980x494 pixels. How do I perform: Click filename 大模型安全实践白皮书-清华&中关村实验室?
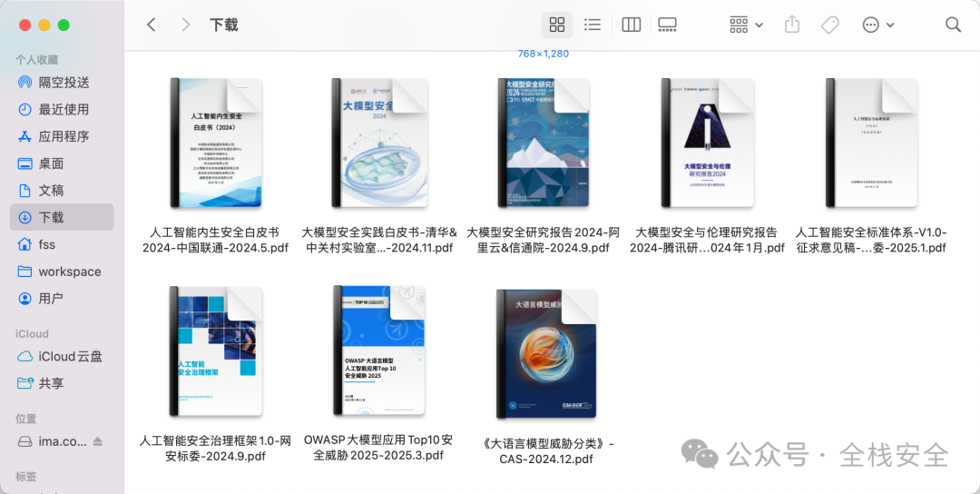379,240
